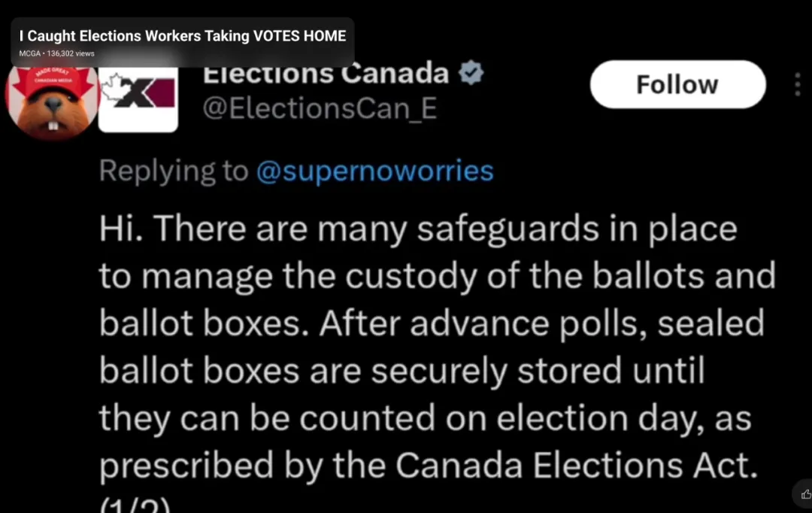Image resolution: width=812 pixels, height=513 pixels.
Task: Open the @supernoworries profile link
Action: [x=374, y=172]
